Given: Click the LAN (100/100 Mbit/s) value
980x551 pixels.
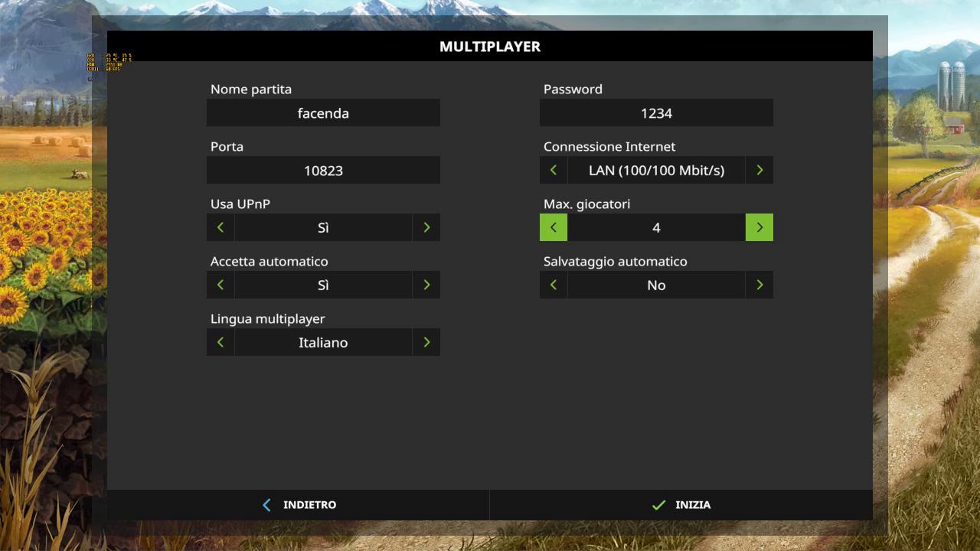Looking at the screenshot, I should 656,170.
